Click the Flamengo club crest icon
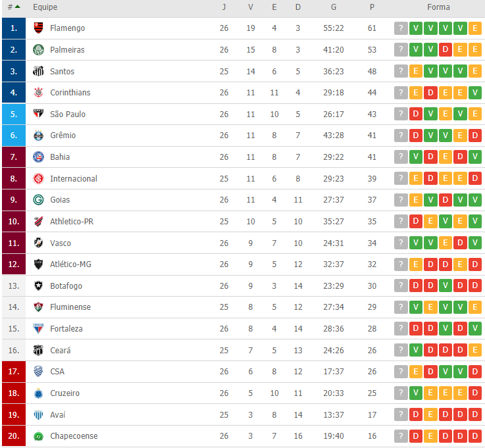Image resolution: width=485 pixels, height=448 pixels. pyautogui.click(x=38, y=28)
